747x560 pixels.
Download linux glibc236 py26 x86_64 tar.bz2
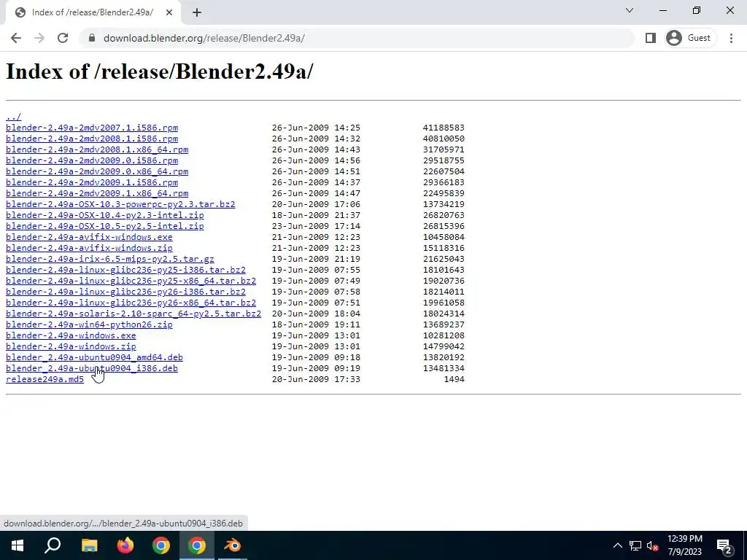click(x=131, y=303)
